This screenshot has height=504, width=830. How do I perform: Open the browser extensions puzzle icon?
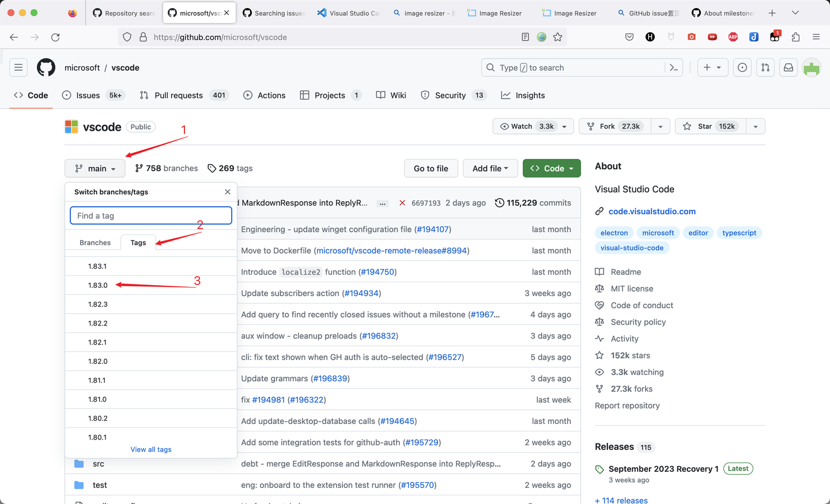tap(795, 37)
